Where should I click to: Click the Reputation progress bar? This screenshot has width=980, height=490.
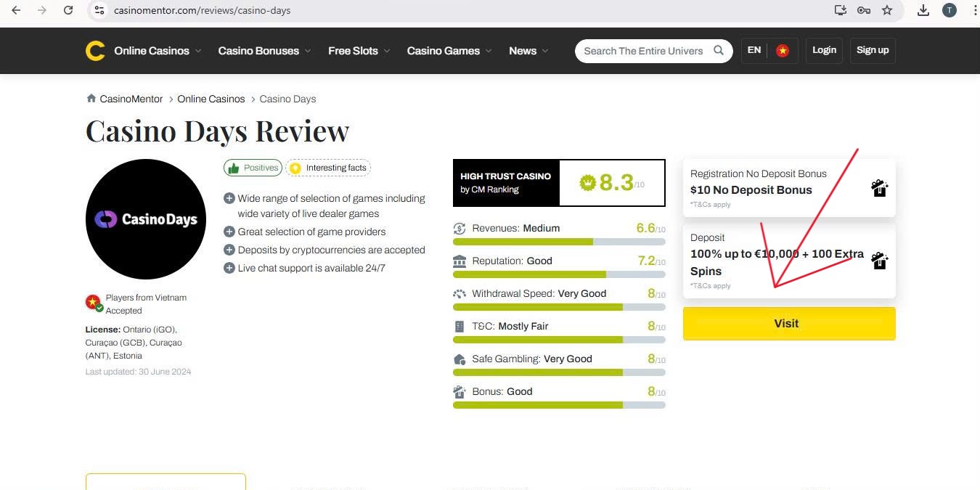[559, 274]
